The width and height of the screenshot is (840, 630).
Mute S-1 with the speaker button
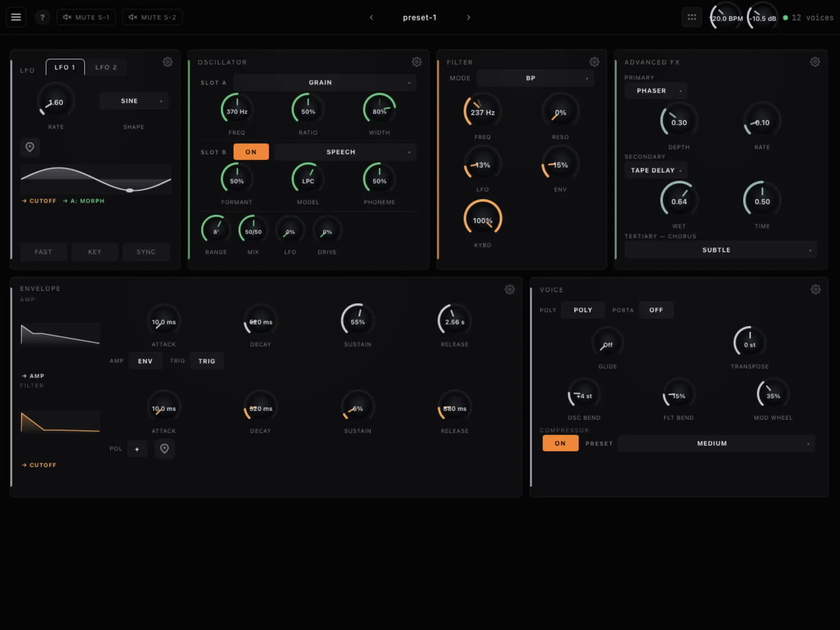86,17
